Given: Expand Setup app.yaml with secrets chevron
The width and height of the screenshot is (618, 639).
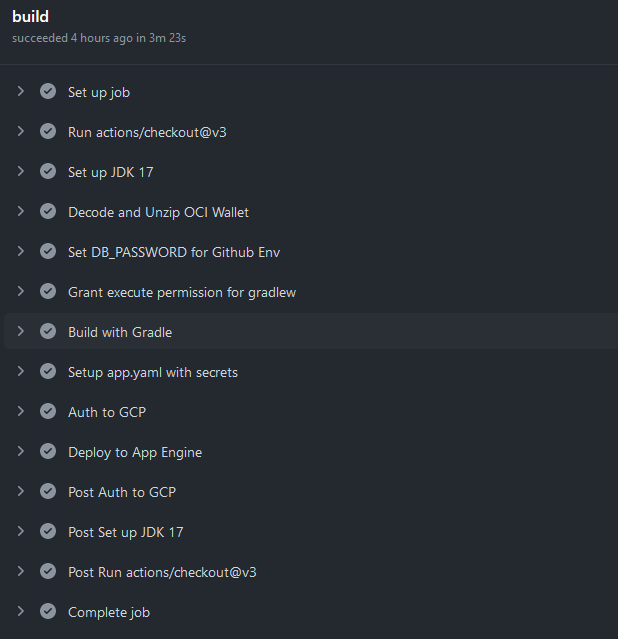Looking at the screenshot, I should (x=21, y=371).
